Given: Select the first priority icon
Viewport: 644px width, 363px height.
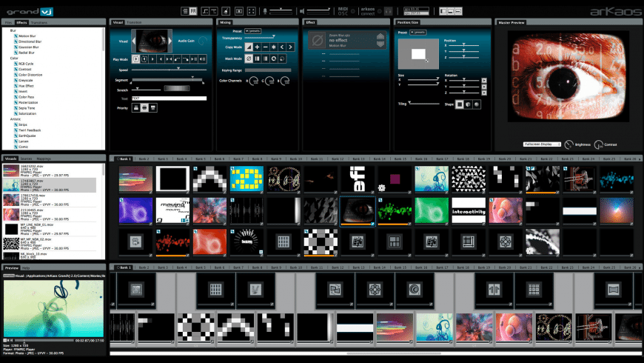Looking at the screenshot, I should 136,107.
